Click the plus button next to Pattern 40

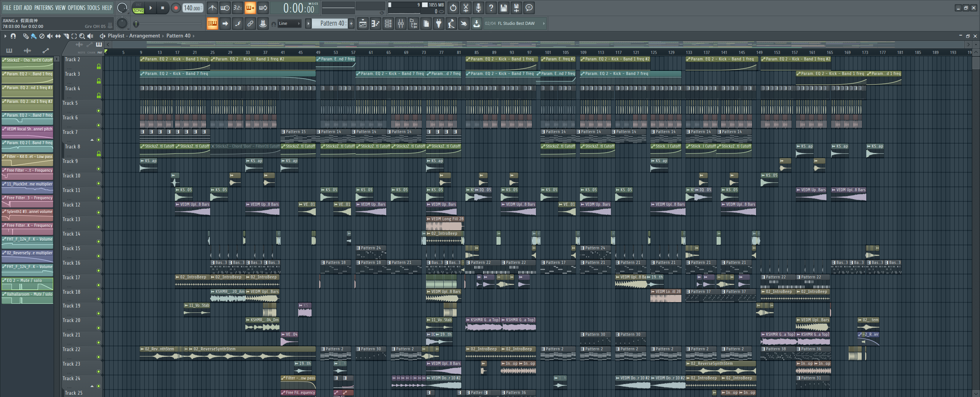pyautogui.click(x=351, y=24)
